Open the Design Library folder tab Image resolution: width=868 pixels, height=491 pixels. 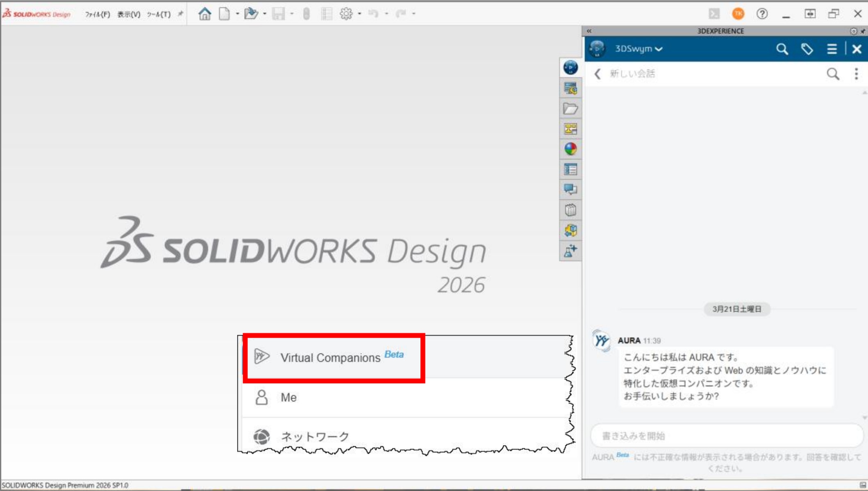[570, 108]
